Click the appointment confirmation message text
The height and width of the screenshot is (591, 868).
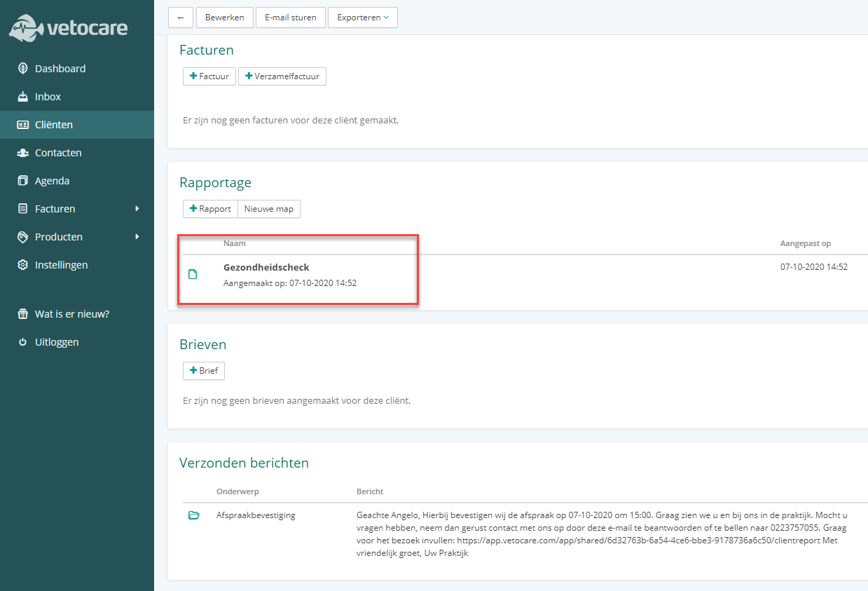pyautogui.click(x=602, y=534)
